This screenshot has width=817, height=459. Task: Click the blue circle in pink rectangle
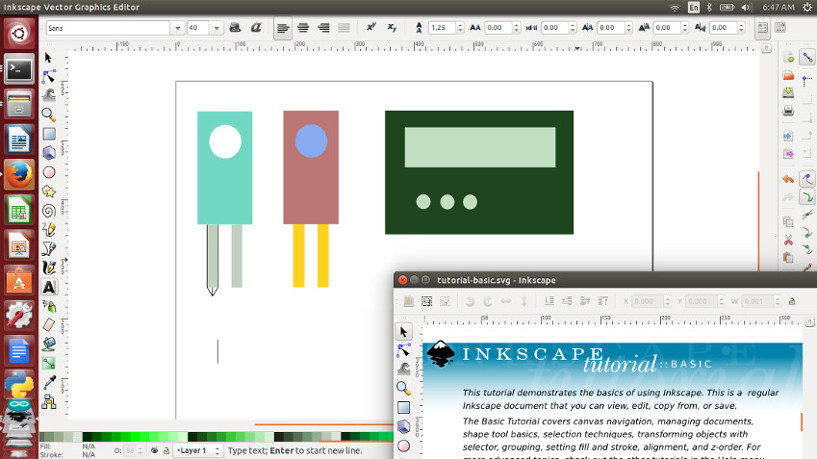311,141
